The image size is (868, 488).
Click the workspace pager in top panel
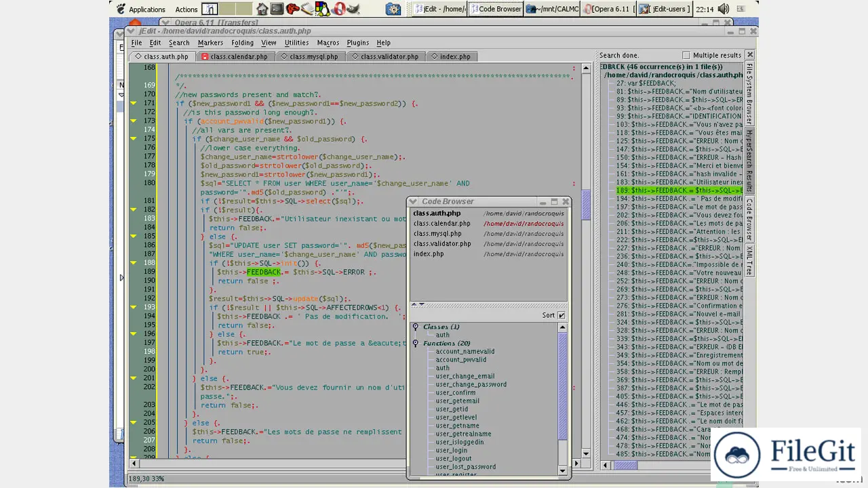tap(227, 9)
